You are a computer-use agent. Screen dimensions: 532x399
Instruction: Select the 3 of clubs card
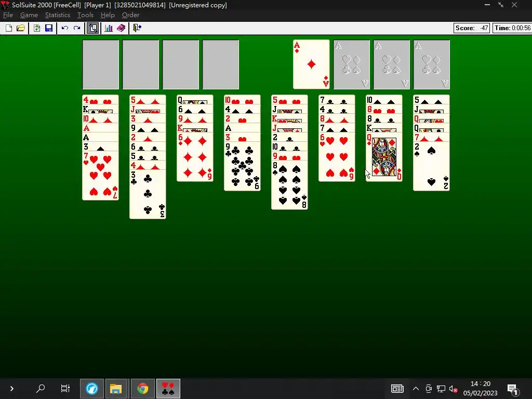(148, 194)
